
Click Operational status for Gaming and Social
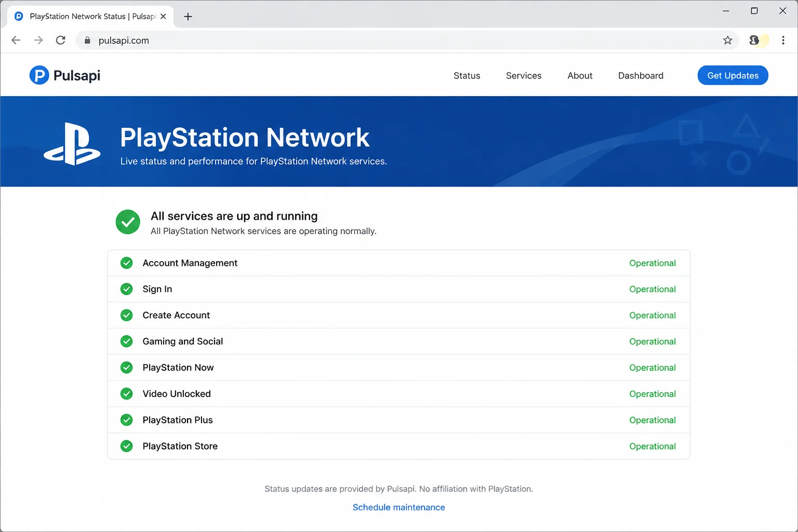652,341
